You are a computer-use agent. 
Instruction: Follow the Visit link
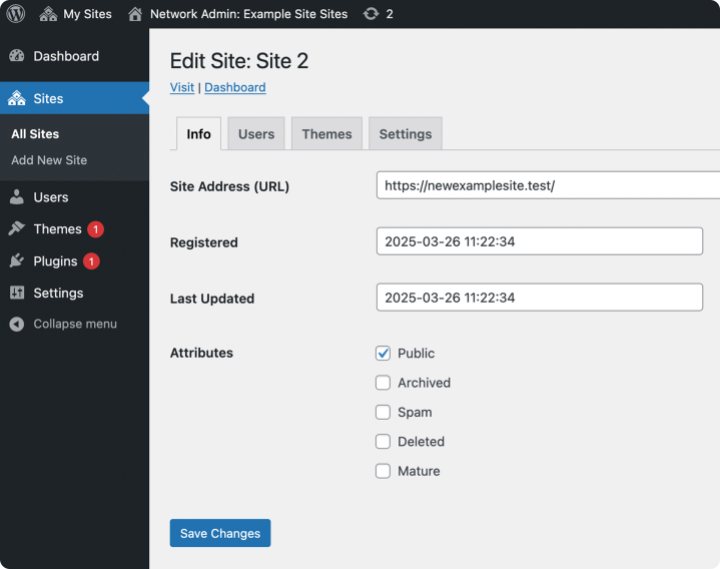coord(182,87)
